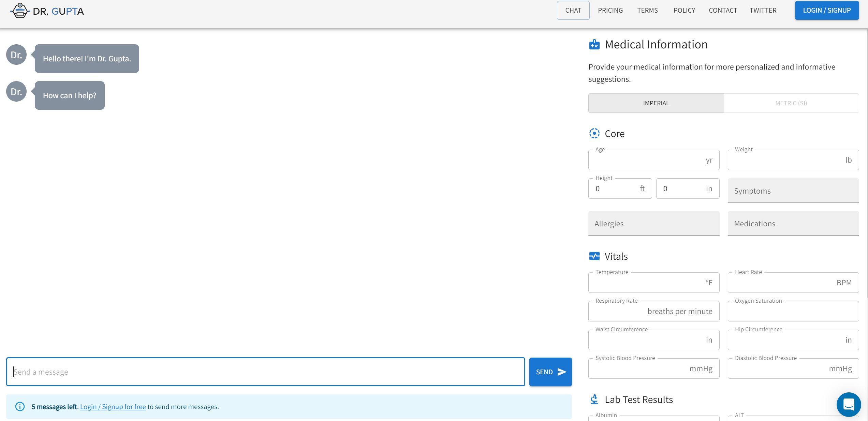Screen dimensions: 868x421
Task: Click the SEND button
Action: (550, 372)
